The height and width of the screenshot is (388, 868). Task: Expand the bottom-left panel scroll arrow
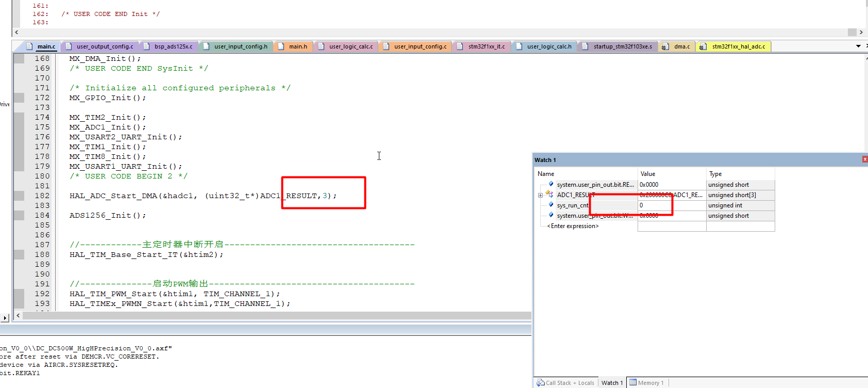[x=5, y=318]
